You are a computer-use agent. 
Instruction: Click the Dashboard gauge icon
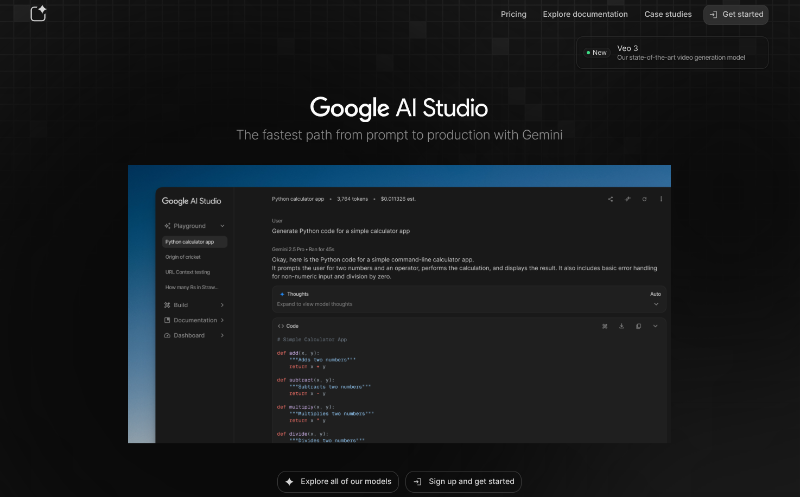[167, 336]
